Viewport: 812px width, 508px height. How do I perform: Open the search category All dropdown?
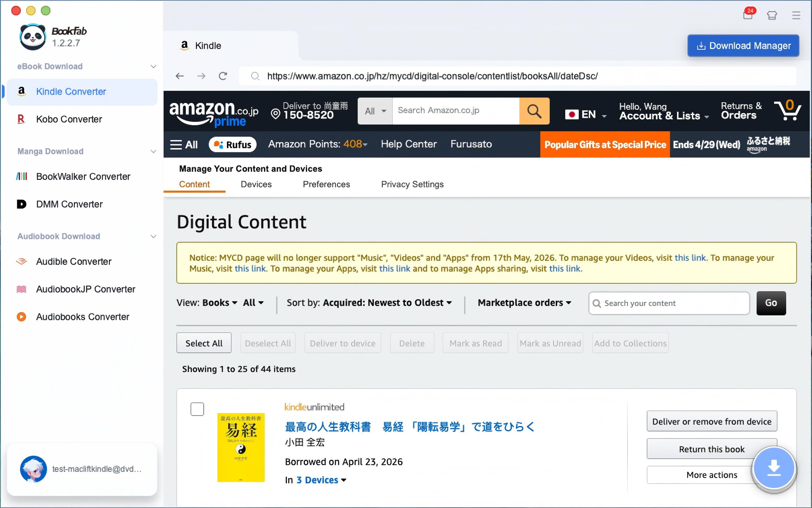point(375,111)
